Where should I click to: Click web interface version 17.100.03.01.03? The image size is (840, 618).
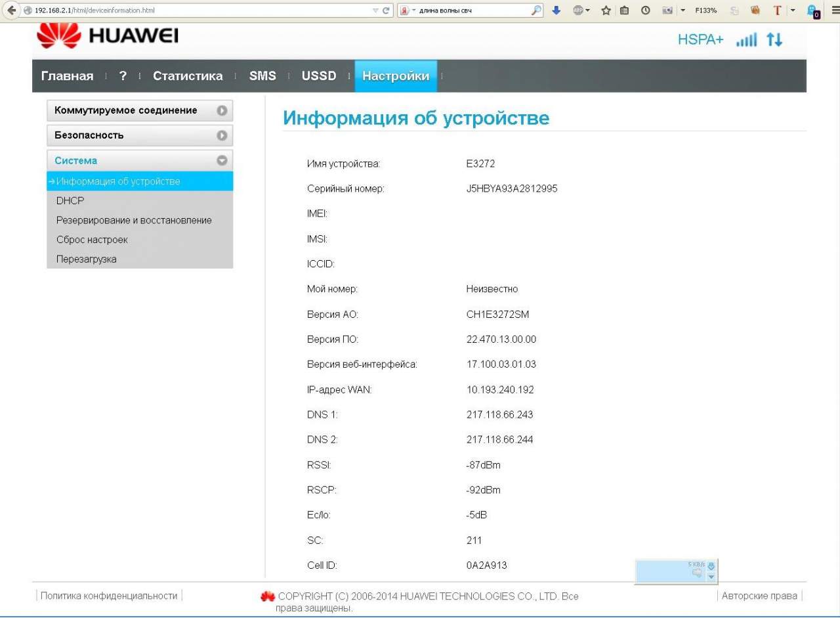pyautogui.click(x=501, y=364)
